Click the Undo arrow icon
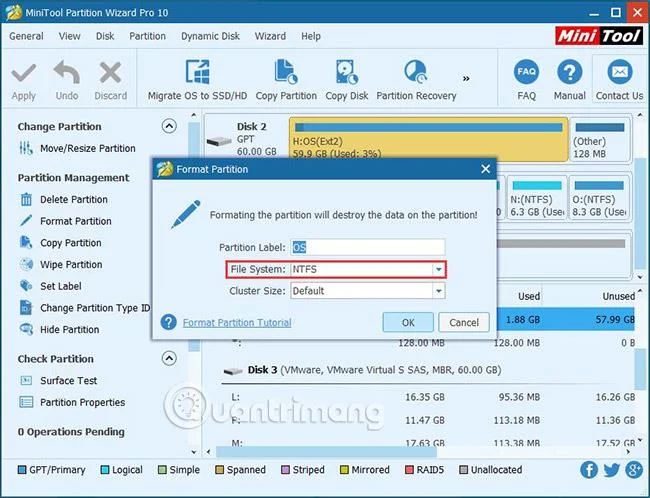Viewport: 650px width, 498px height. click(67, 73)
